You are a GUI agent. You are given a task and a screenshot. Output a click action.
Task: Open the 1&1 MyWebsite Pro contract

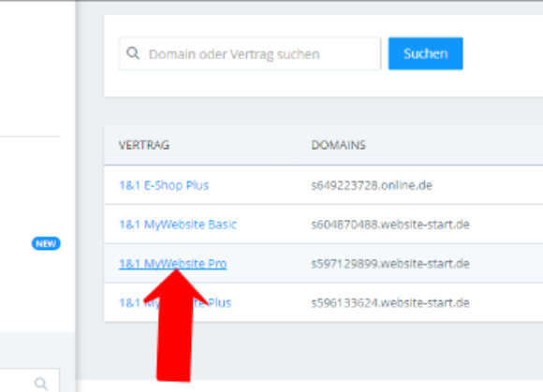point(173,264)
